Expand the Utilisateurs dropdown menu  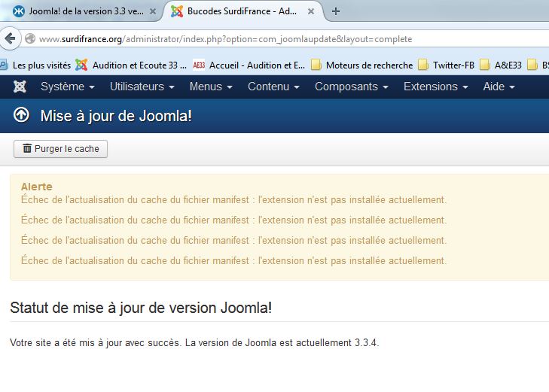(142, 87)
